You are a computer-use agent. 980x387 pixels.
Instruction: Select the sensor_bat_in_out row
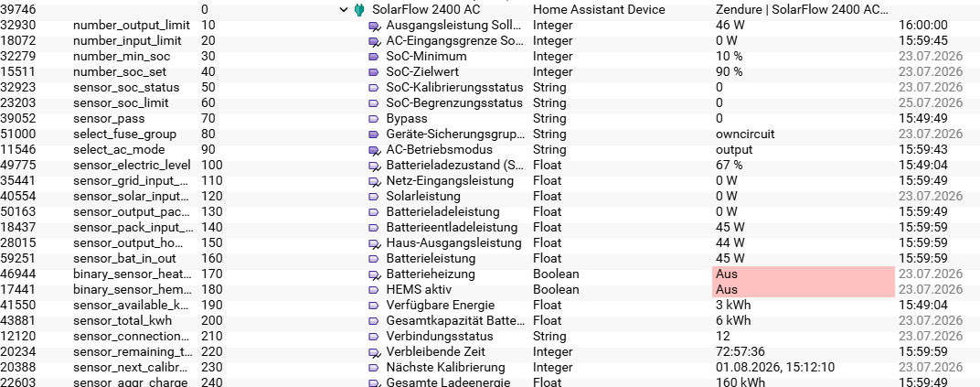[x=490, y=259]
